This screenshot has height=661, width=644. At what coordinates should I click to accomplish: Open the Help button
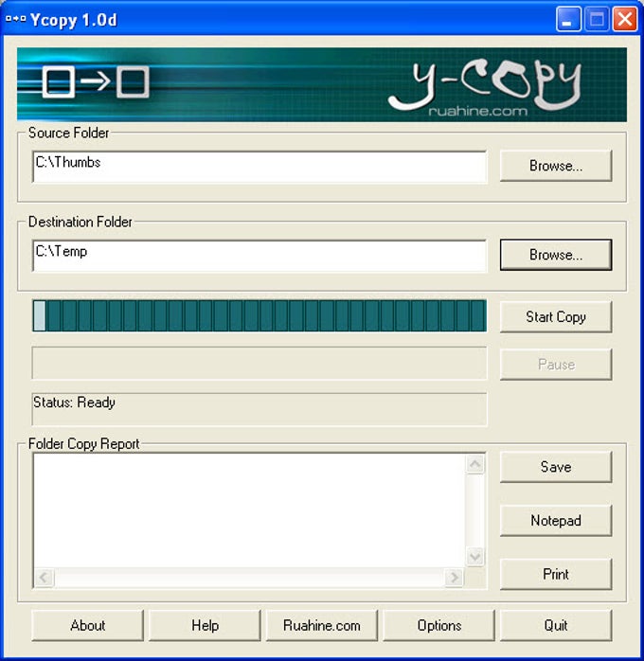[x=205, y=625]
